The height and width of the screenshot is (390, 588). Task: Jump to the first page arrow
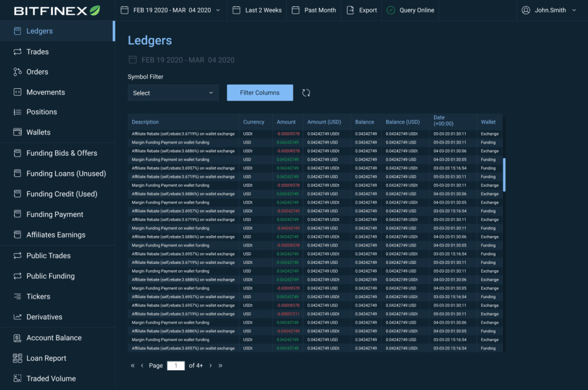click(132, 365)
